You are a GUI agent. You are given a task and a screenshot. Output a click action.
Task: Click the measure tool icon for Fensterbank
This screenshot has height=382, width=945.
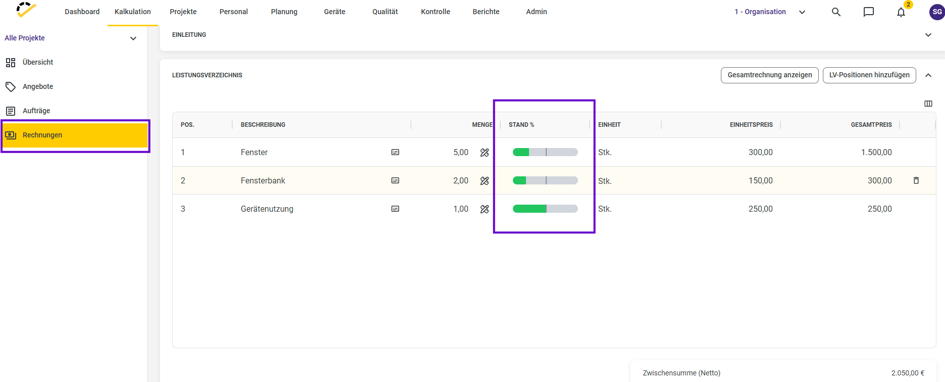(x=484, y=180)
